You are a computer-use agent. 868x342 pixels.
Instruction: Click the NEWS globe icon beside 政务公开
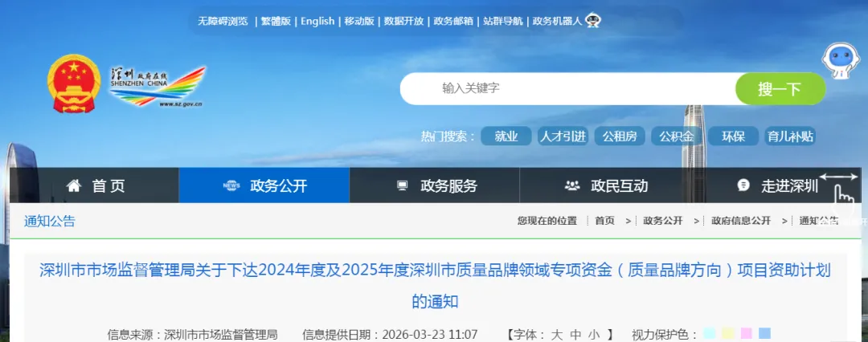pyautogui.click(x=231, y=186)
